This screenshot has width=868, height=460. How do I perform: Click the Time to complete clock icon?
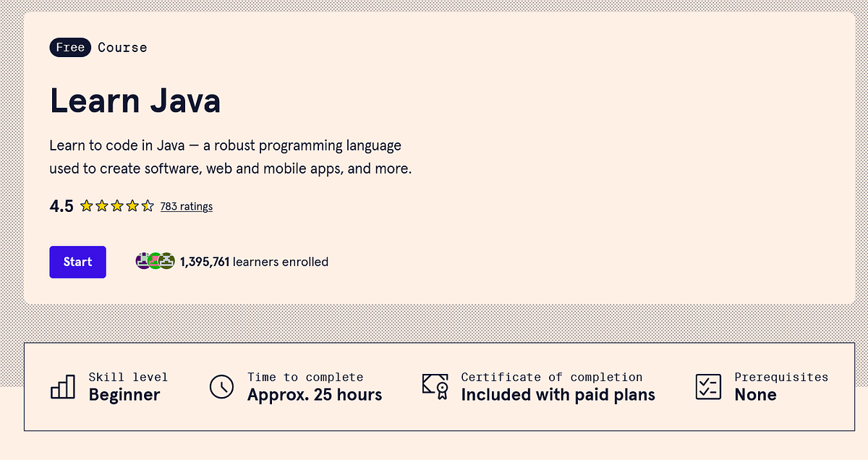click(x=222, y=387)
